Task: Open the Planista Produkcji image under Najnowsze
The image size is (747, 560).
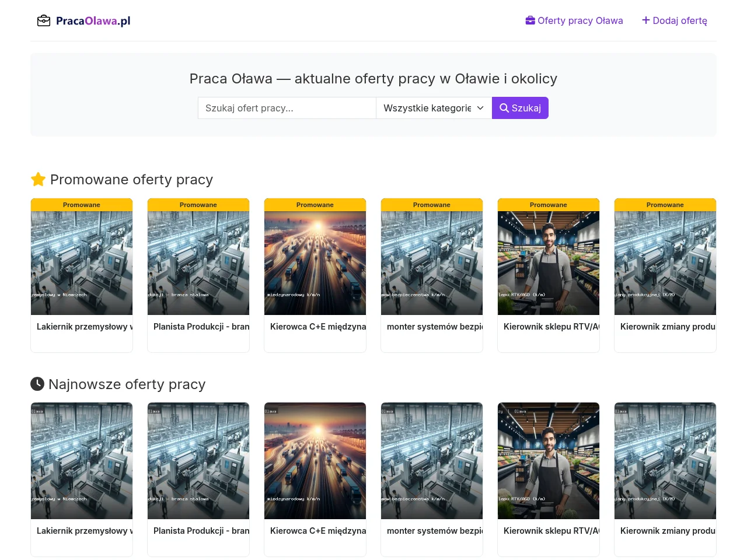Action: (198, 461)
